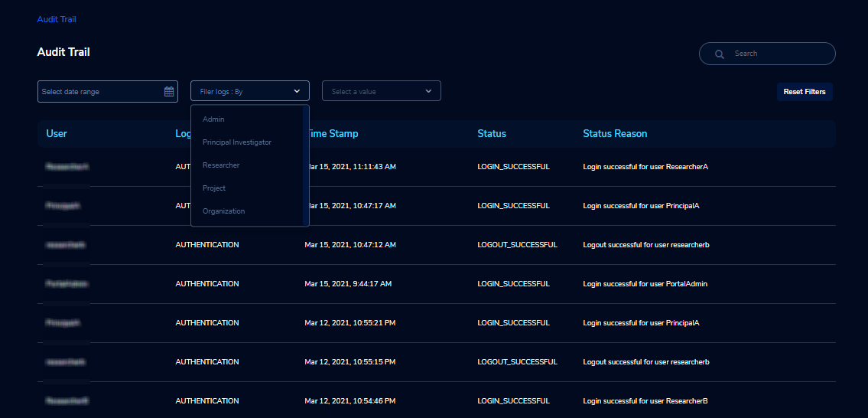
Task: Select the PortalAdmin login successful row
Action: coord(436,284)
